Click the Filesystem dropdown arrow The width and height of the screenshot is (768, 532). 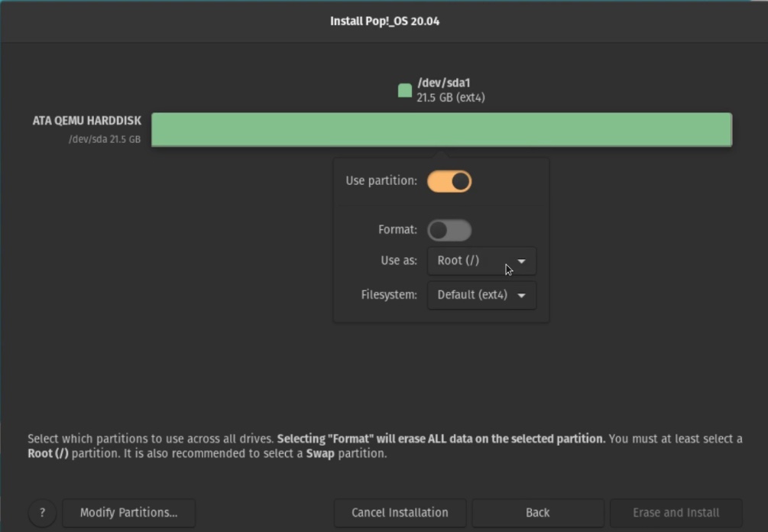[522, 295]
